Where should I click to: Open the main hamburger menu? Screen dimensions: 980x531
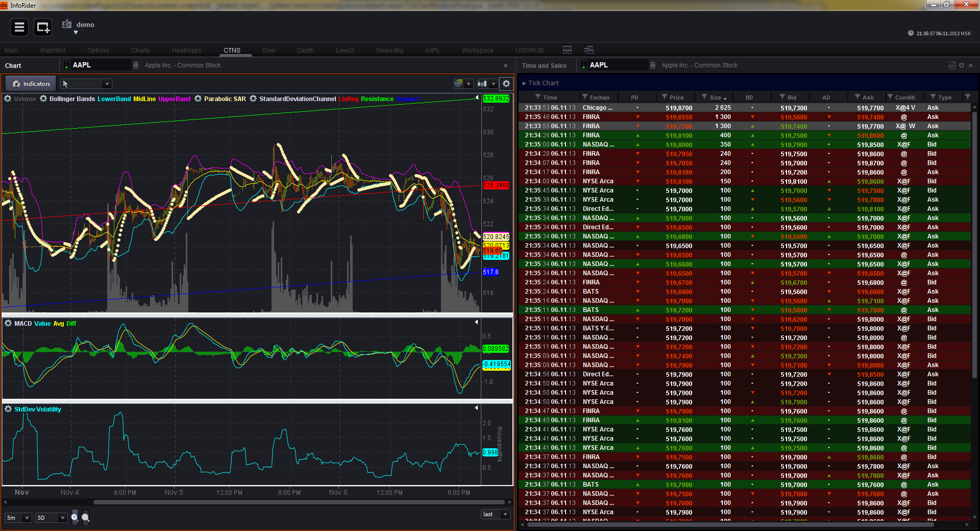pyautogui.click(x=19, y=27)
